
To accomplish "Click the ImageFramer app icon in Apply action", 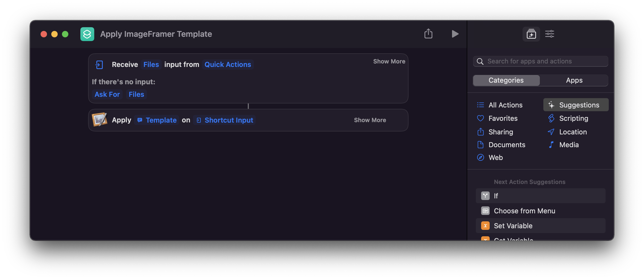I will click(x=99, y=120).
